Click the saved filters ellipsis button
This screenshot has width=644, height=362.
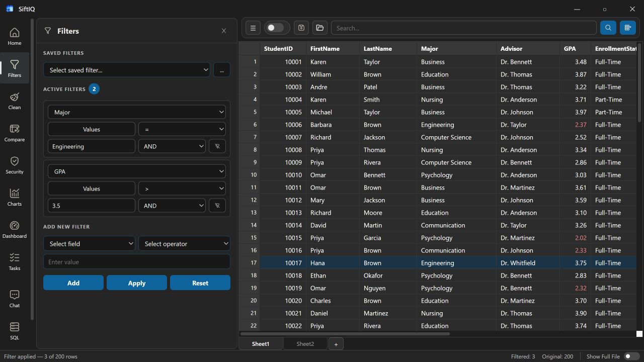[222, 70]
